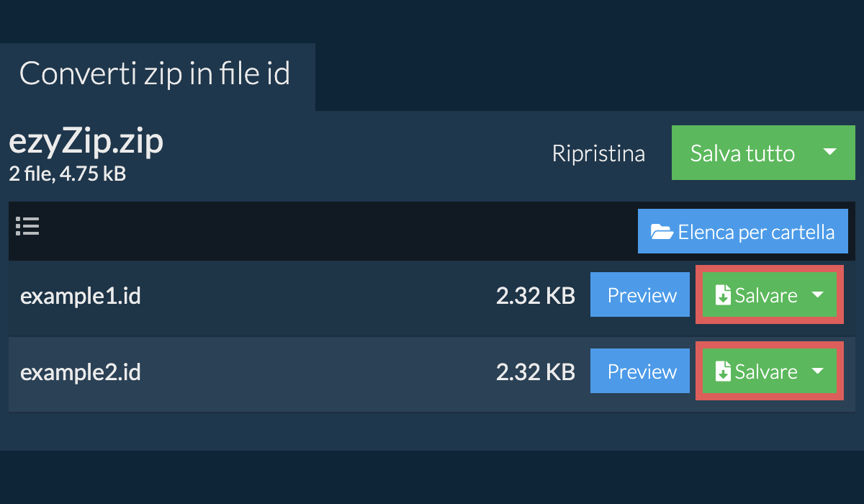
Task: Select the example1.id file name
Action: click(x=81, y=296)
